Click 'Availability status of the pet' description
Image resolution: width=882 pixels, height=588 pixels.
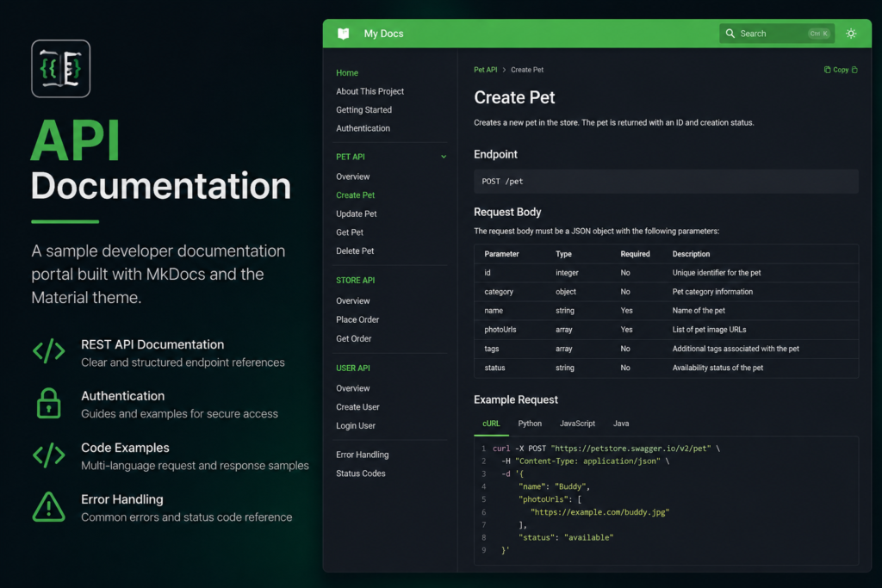(717, 368)
